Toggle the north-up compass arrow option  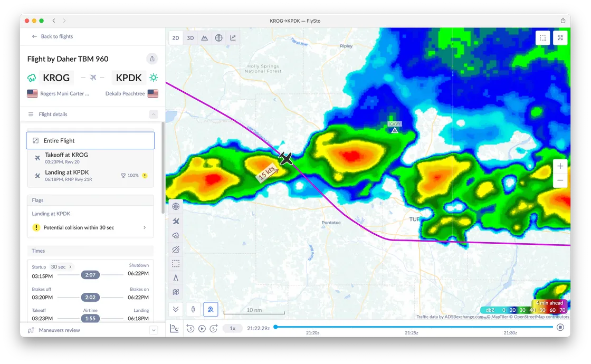[176, 277]
